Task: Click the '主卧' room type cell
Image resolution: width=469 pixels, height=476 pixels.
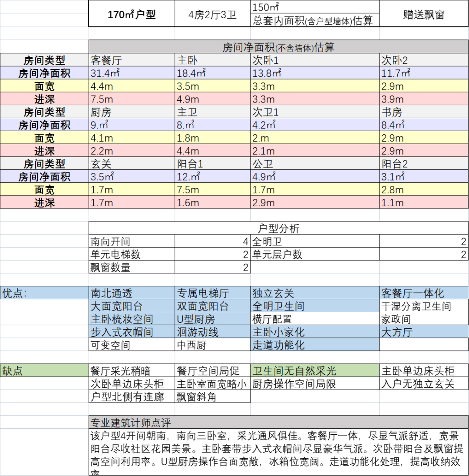Action: click(212, 60)
